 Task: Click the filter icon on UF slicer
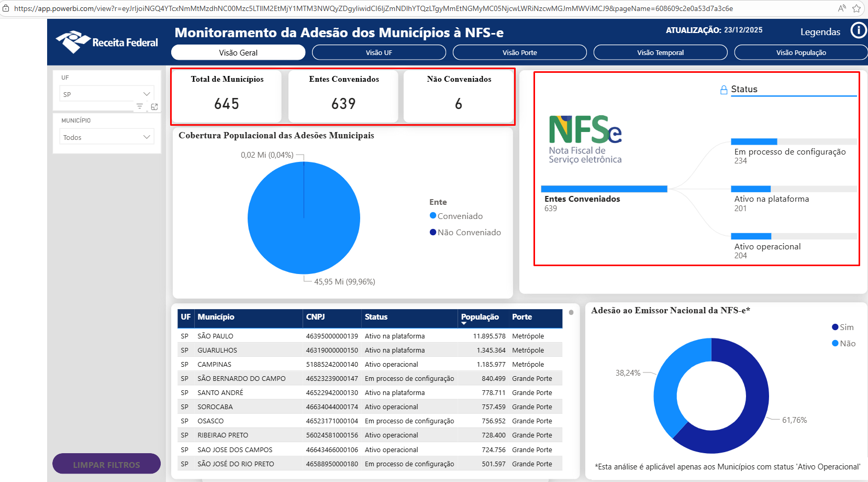click(140, 106)
